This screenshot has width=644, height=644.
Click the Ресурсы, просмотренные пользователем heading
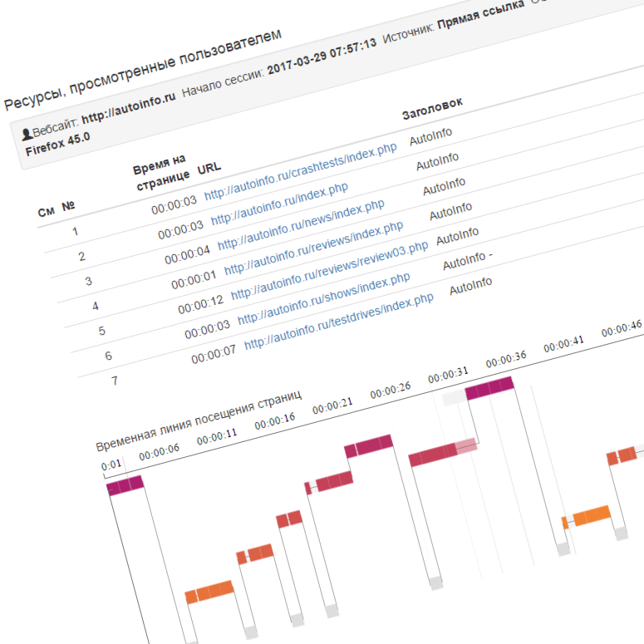[143, 69]
